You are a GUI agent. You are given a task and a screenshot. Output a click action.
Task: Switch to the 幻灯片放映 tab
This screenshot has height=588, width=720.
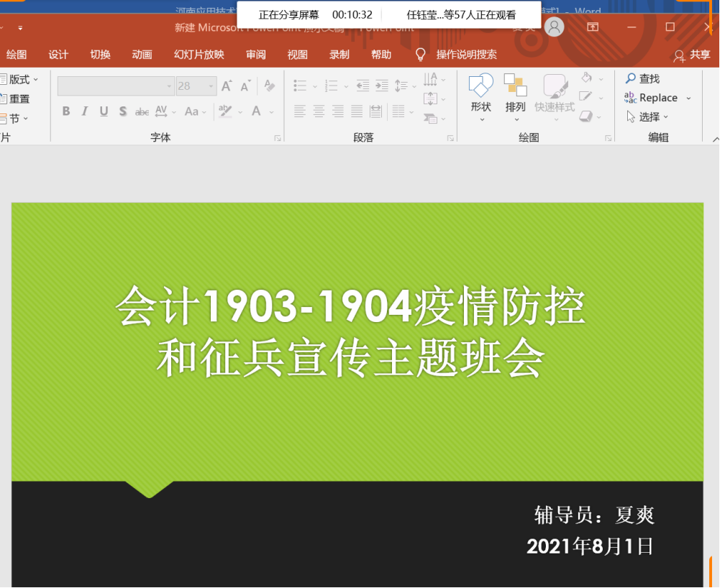(199, 55)
